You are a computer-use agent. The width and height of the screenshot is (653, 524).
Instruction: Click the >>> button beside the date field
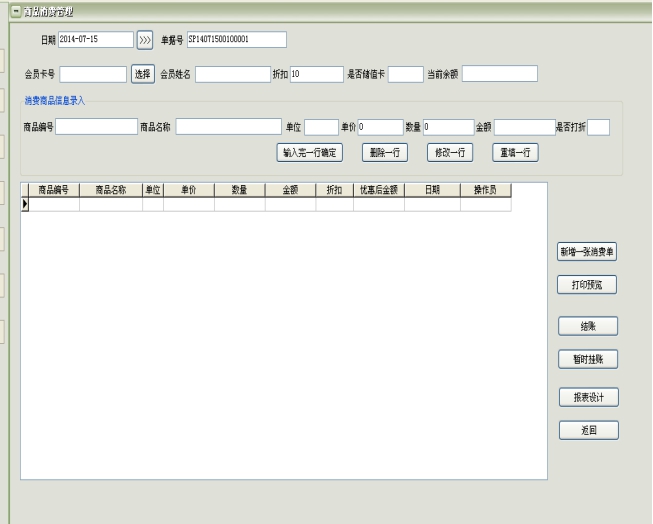144,40
